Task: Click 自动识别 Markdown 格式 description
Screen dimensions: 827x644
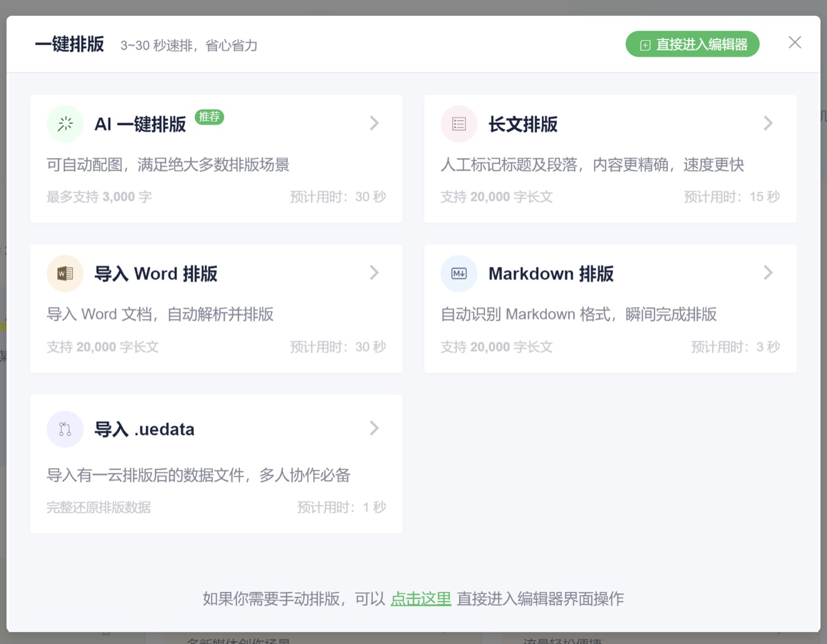Action: [x=579, y=314]
